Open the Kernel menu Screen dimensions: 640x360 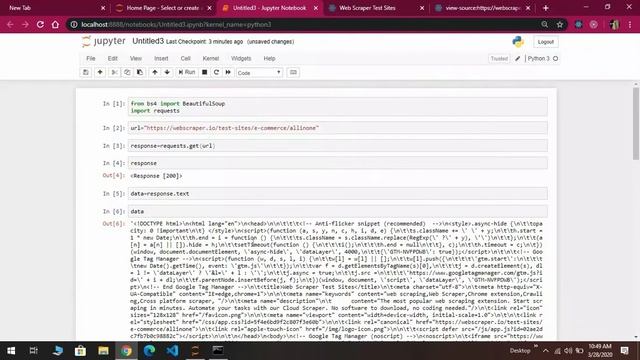pyautogui.click(x=211, y=58)
